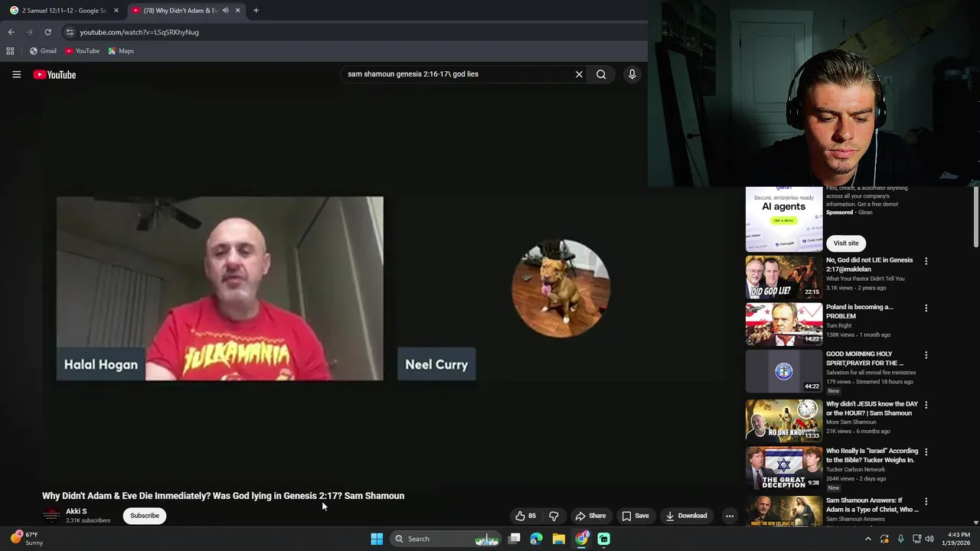Image resolution: width=980 pixels, height=551 pixels.
Task: View site information icon in address bar
Action: tap(70, 32)
